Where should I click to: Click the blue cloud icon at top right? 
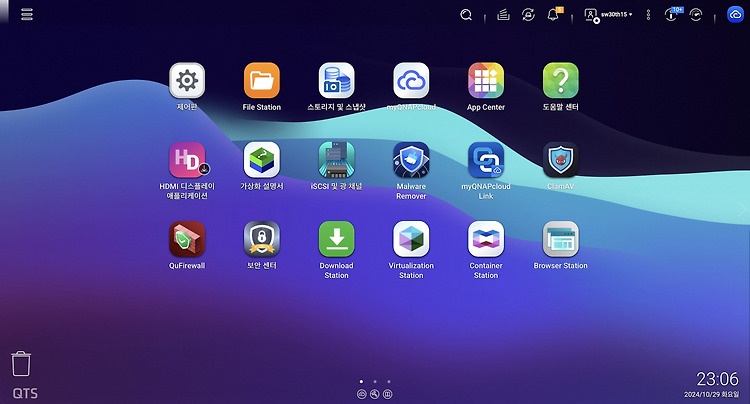(x=735, y=14)
